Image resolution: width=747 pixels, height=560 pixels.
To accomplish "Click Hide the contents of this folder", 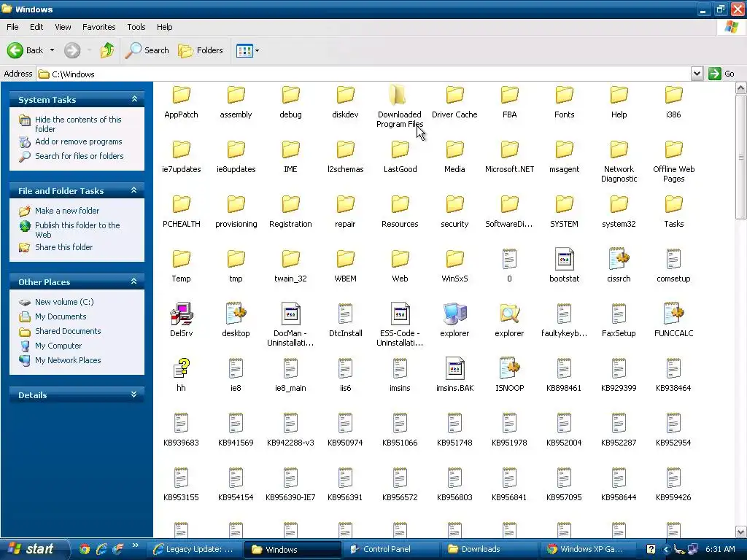I will (x=78, y=124).
